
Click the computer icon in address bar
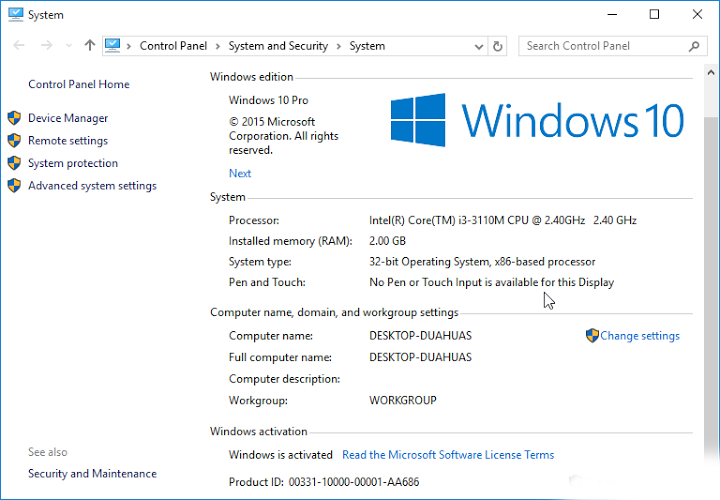pyautogui.click(x=112, y=45)
